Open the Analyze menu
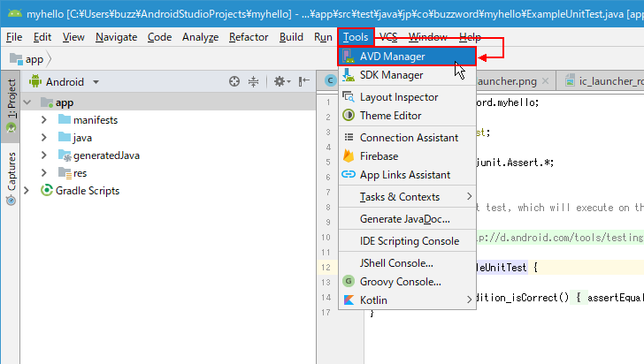The height and width of the screenshot is (364, 644). click(x=201, y=37)
